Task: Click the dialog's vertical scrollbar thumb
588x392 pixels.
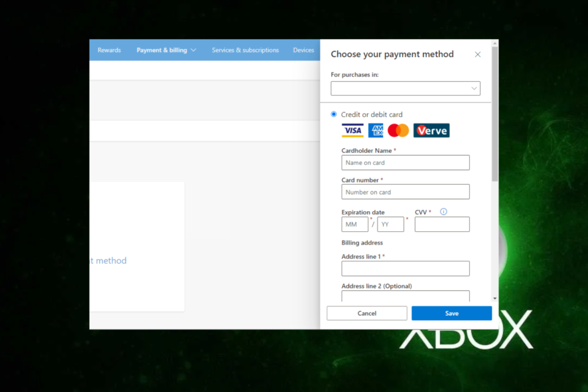Action: pyautogui.click(x=495, y=114)
